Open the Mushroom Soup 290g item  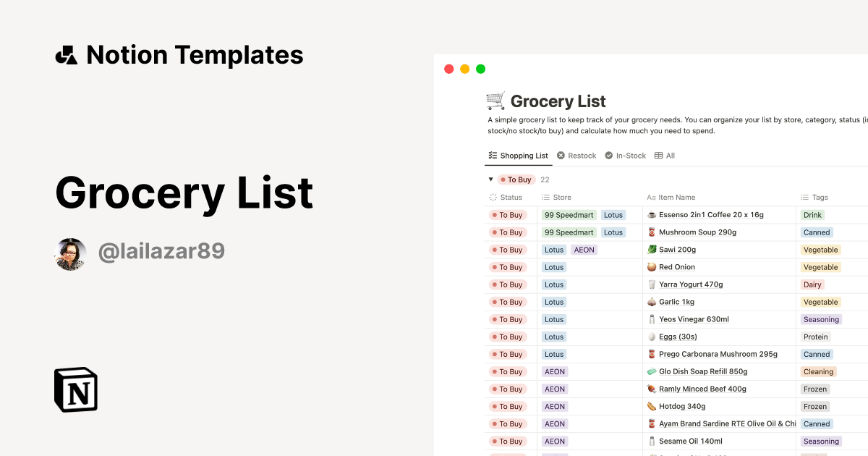point(697,232)
